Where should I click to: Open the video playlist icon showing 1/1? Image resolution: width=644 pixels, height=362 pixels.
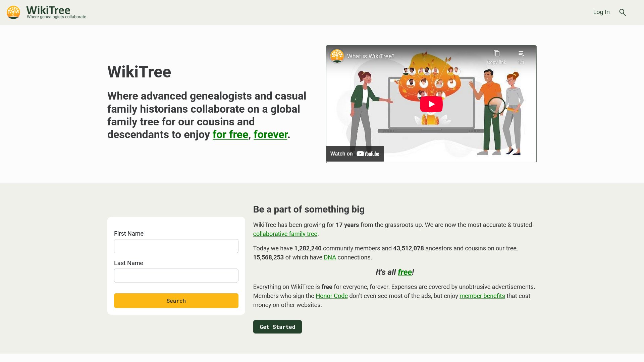521,53
